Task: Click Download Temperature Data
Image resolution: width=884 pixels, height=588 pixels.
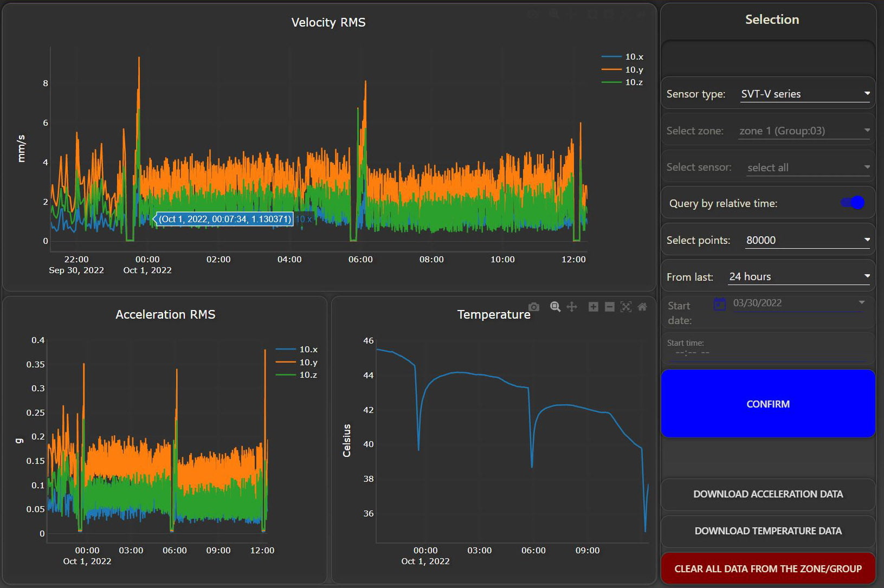Action: [768, 531]
